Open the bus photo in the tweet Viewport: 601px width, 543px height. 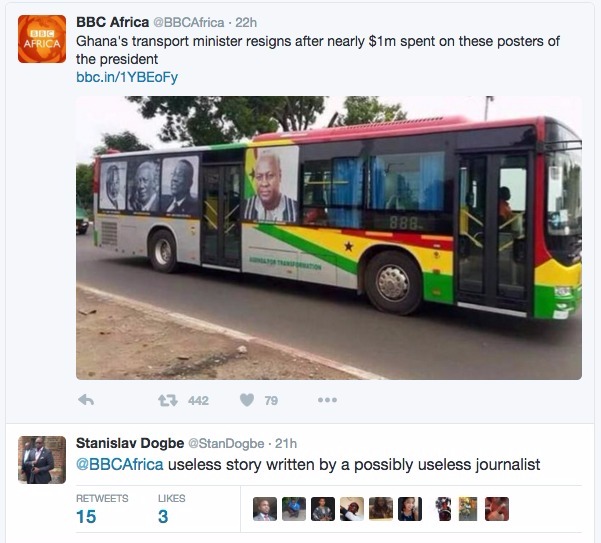[x=329, y=238]
